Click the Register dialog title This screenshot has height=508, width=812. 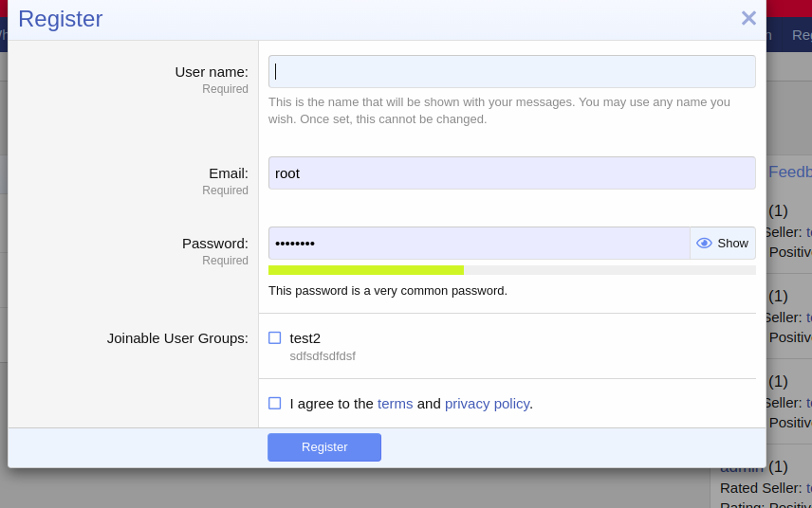(61, 19)
